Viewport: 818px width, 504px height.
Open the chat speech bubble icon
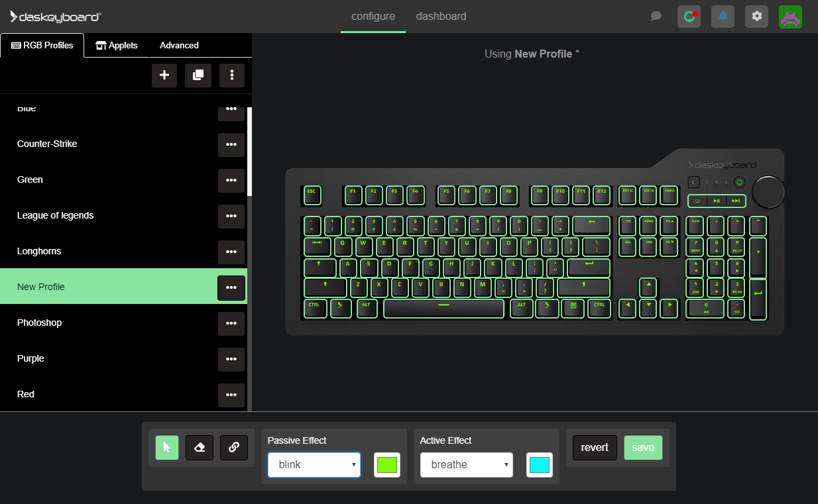[x=656, y=17]
